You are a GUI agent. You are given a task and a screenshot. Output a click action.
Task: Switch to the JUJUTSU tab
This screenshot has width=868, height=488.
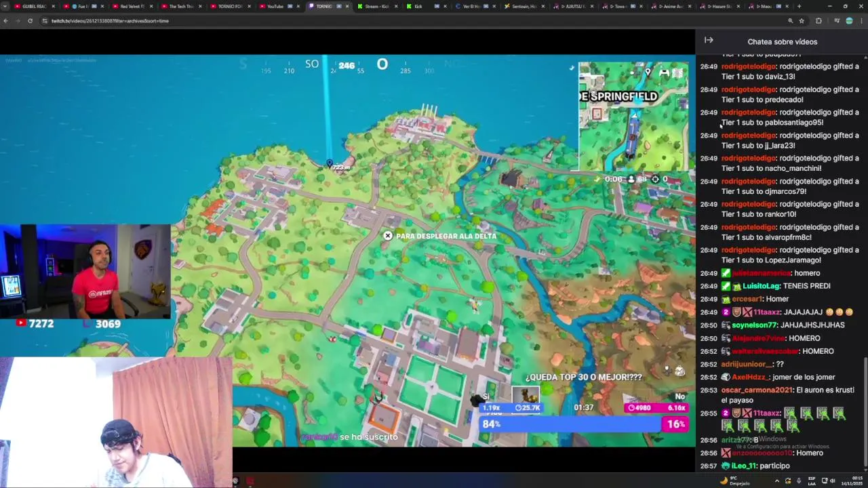click(x=573, y=6)
